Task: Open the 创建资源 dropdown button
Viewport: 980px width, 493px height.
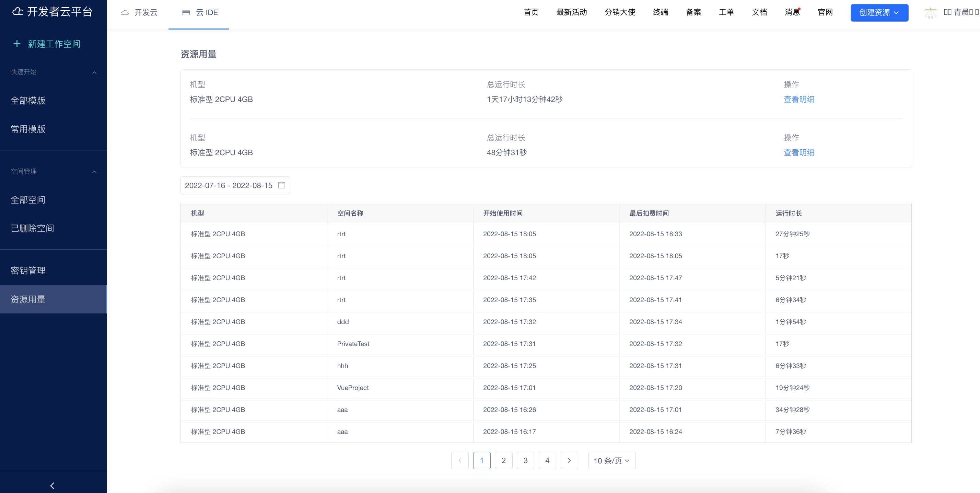Action: [879, 13]
